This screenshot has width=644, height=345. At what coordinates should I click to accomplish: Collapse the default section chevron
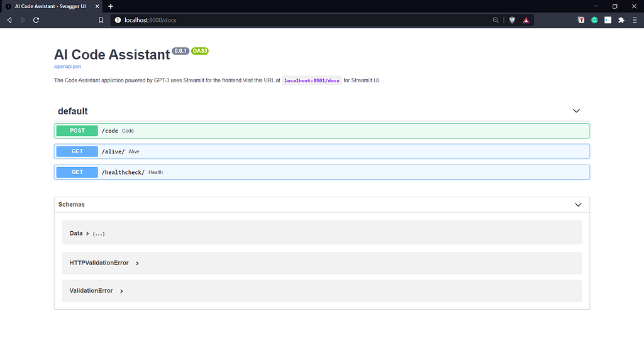tap(576, 111)
